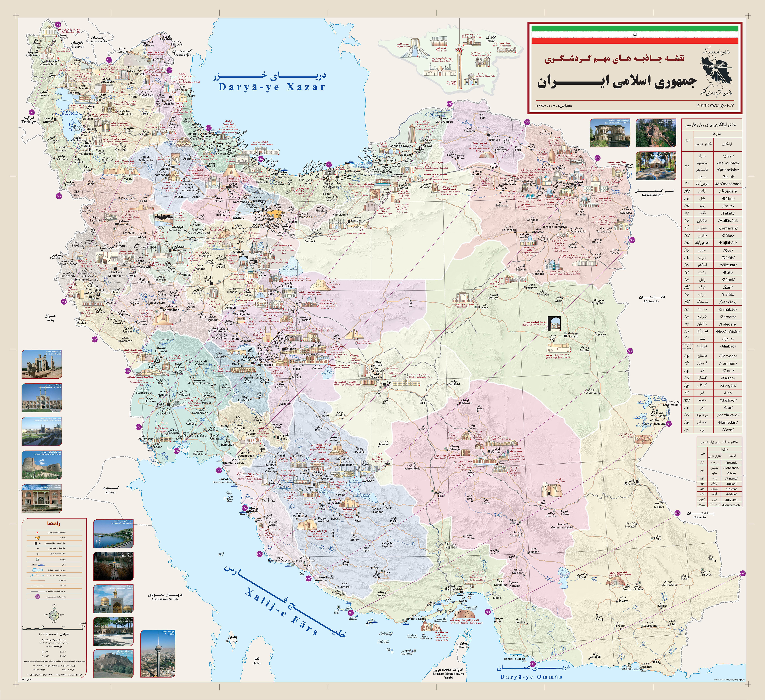Viewport: 765px width, 700px height.
Task: Click the Emārat-e Šamsol'emāre building illustration
Action: coord(483,62)
